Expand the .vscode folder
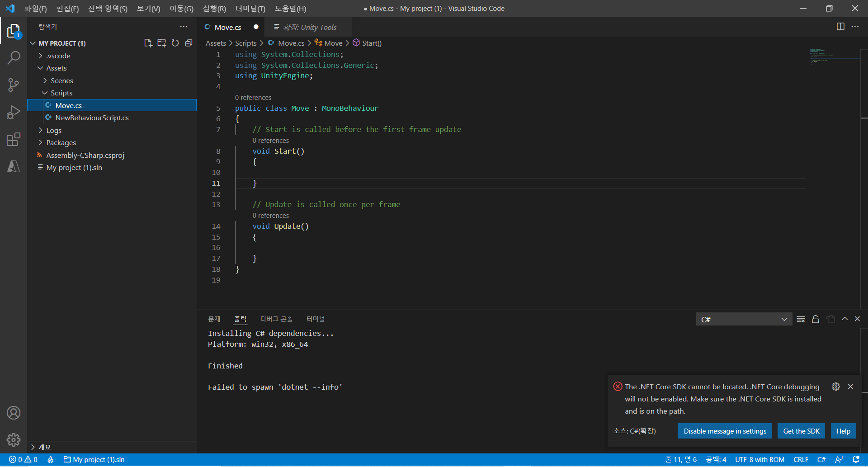Viewport: 868px width, 467px height. (x=112, y=56)
